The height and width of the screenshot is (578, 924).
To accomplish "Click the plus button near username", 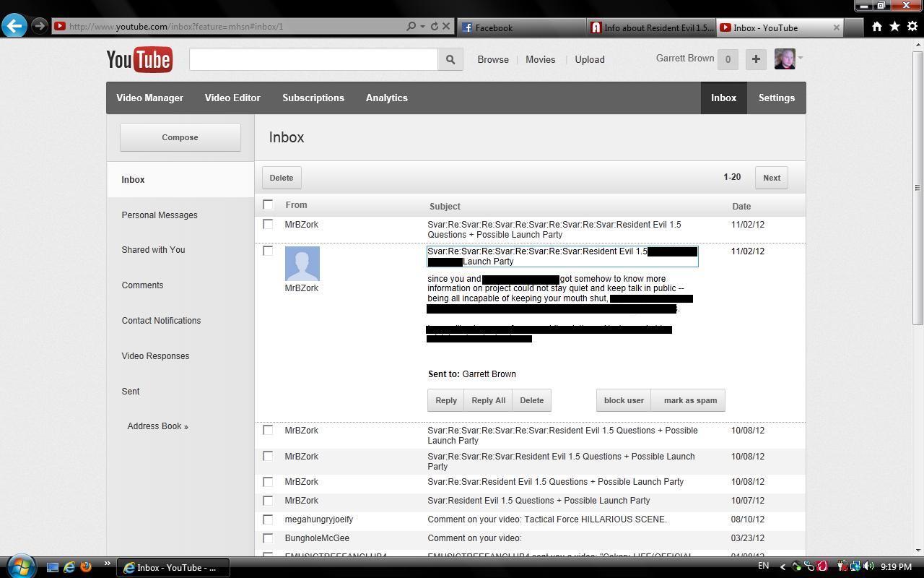I will pyautogui.click(x=756, y=59).
